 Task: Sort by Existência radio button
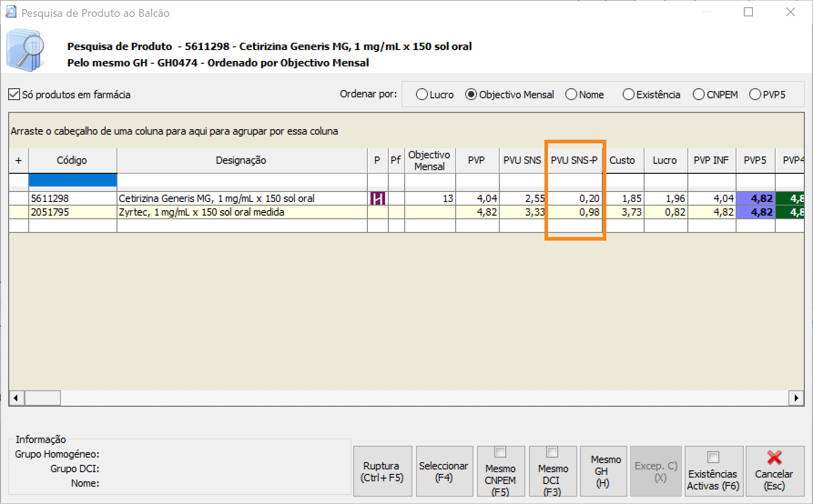628,95
